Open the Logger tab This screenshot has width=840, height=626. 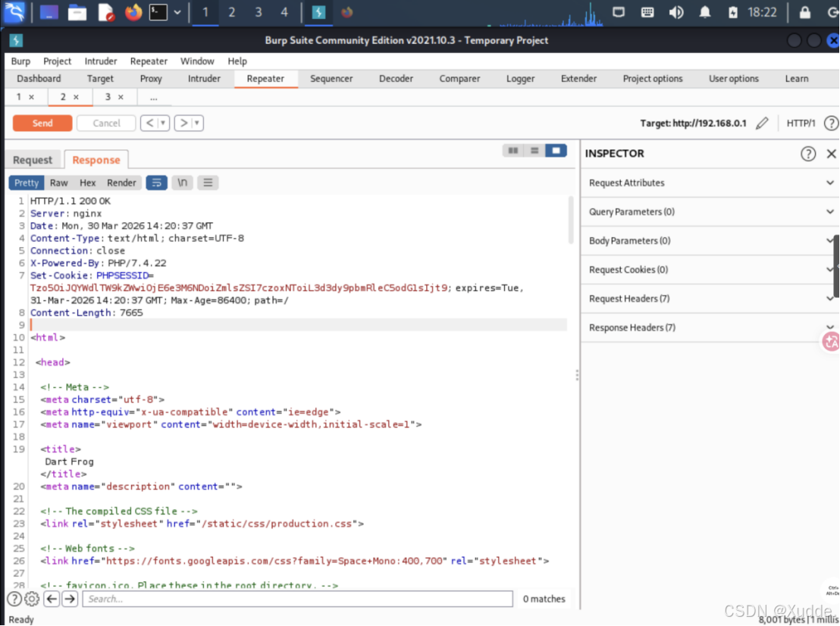click(520, 79)
